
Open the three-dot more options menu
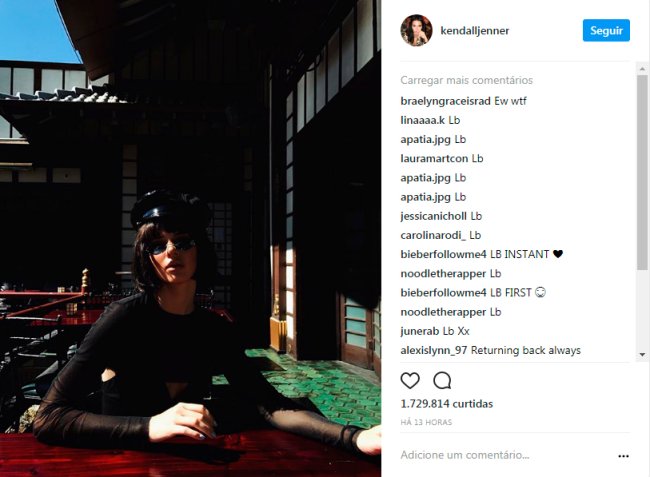623,456
